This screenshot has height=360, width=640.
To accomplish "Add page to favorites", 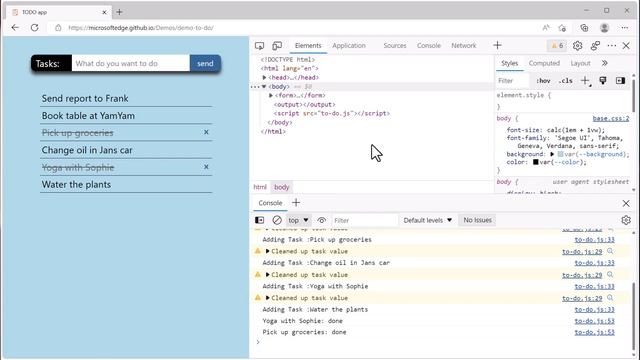I will (x=562, y=28).
